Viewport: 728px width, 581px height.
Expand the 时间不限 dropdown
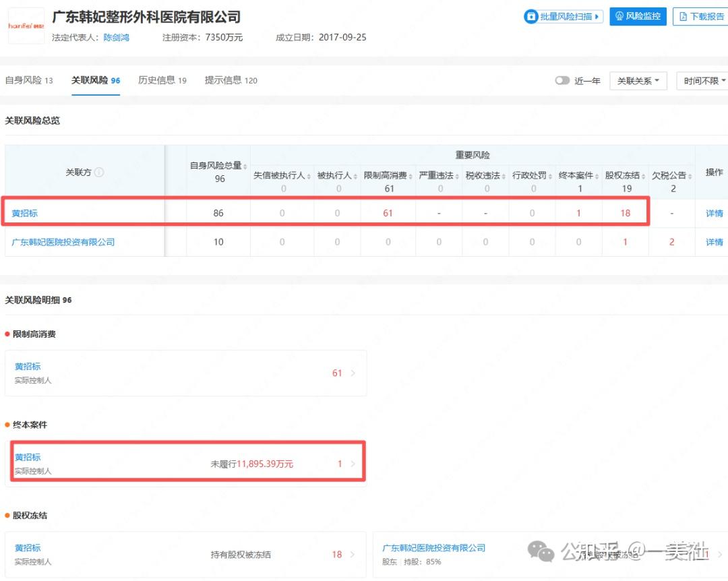point(703,81)
